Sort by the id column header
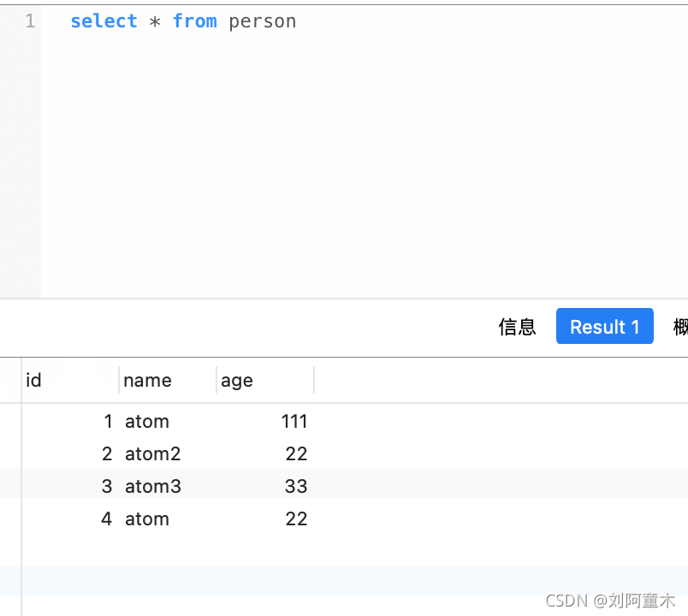 [70, 381]
